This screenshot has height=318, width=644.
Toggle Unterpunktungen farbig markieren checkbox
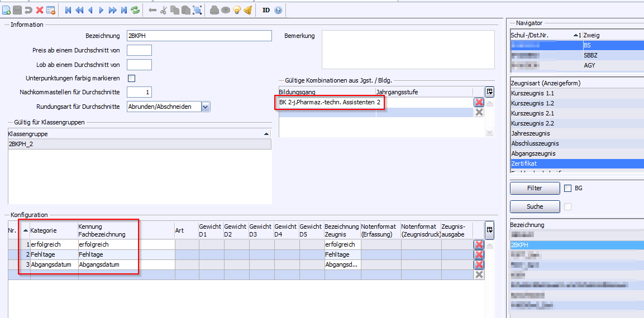(x=132, y=78)
